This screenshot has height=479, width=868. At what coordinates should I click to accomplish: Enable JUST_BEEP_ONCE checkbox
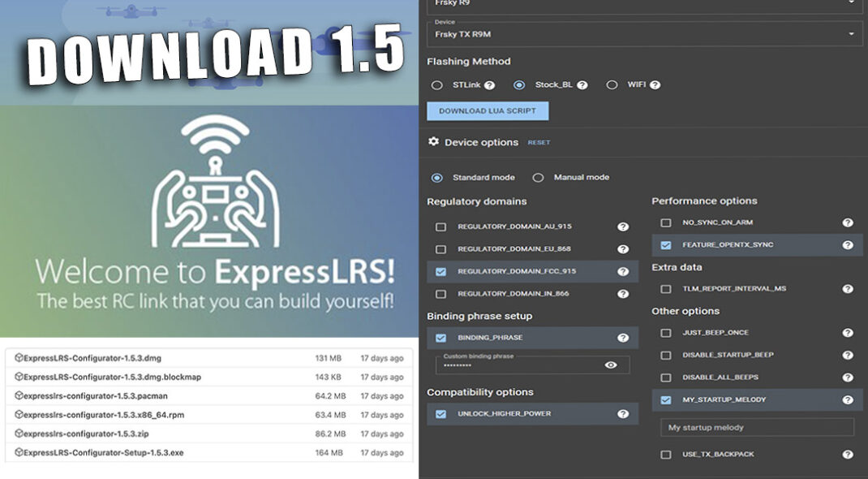coord(666,333)
